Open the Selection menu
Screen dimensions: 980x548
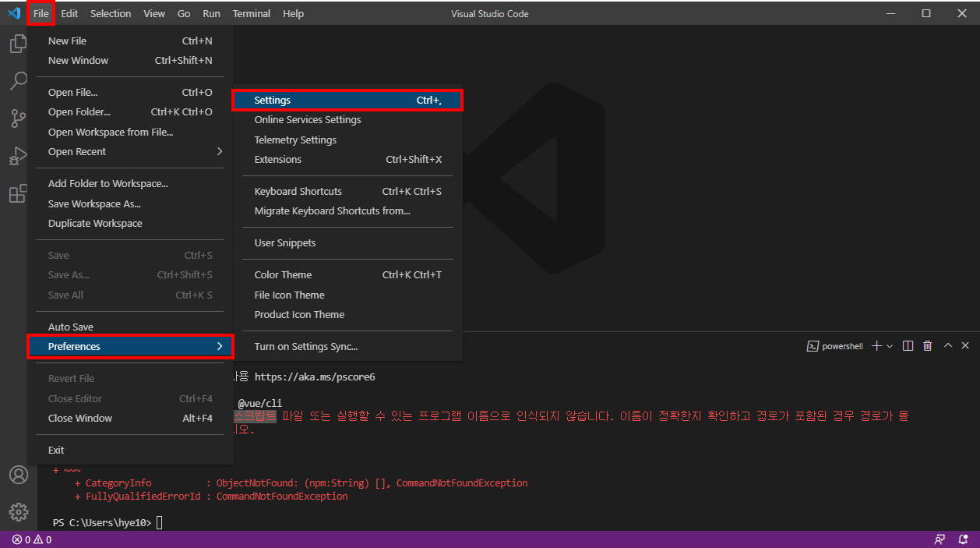tap(111, 13)
